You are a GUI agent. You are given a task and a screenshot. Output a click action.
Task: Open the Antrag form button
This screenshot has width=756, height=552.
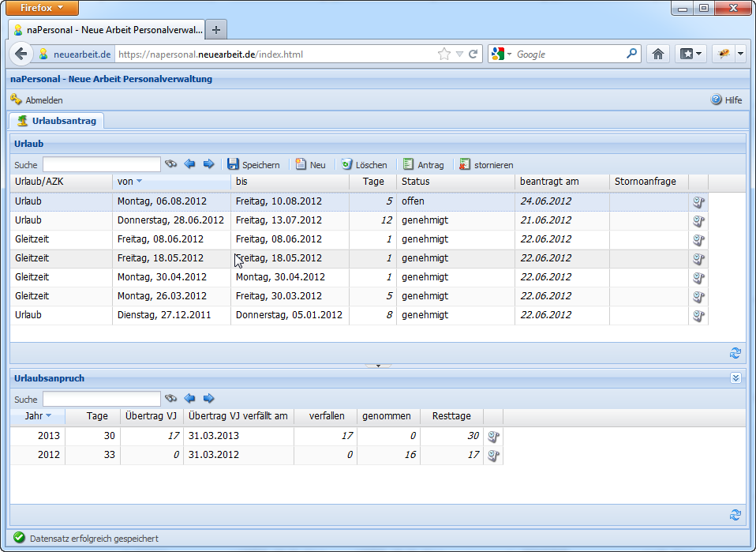coord(423,165)
